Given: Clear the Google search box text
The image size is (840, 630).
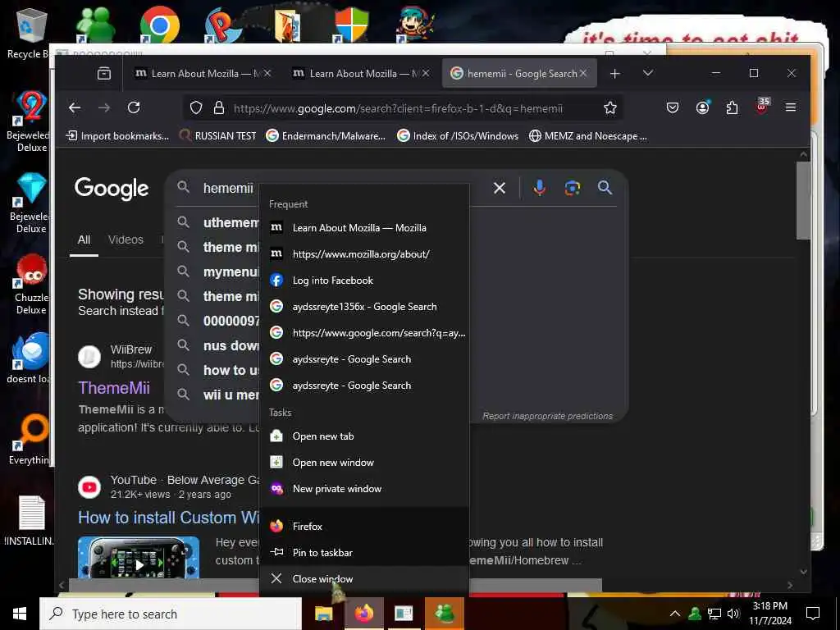Looking at the screenshot, I should [500, 188].
